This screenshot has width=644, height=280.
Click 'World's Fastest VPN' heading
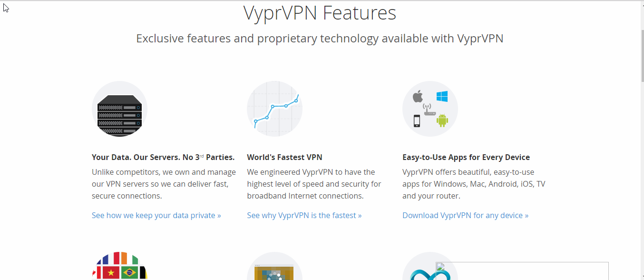coord(284,157)
